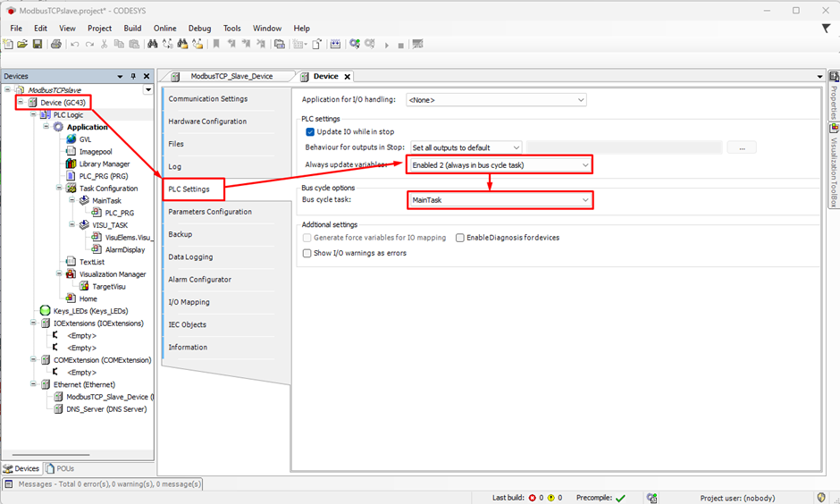
Task: Open the editor tab list dropdown arrow
Action: tap(819, 77)
